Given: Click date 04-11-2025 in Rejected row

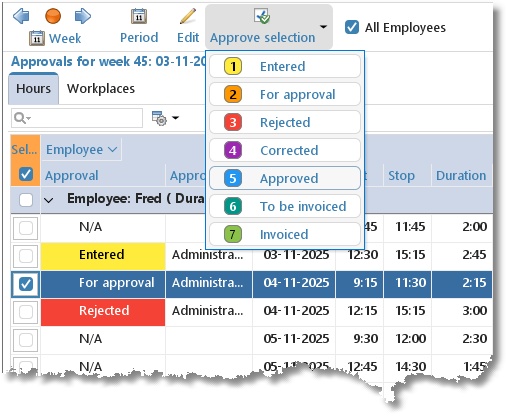Looking at the screenshot, I should [296, 311].
